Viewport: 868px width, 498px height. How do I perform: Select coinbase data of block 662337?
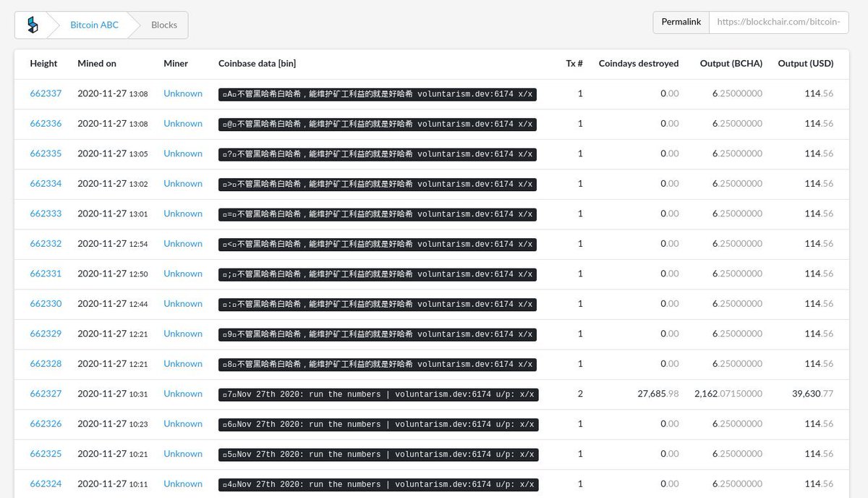click(x=378, y=94)
